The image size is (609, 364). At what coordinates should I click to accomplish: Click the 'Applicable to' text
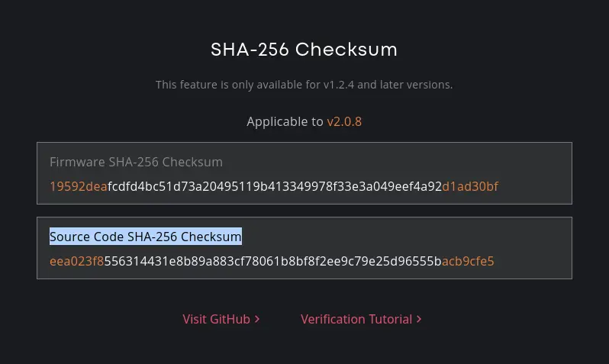pos(285,121)
